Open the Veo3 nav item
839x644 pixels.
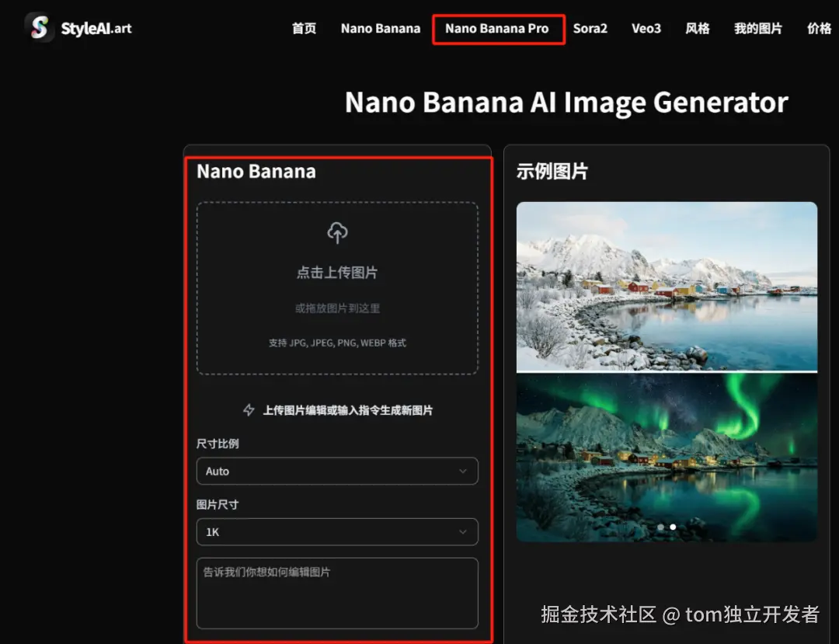coord(646,28)
